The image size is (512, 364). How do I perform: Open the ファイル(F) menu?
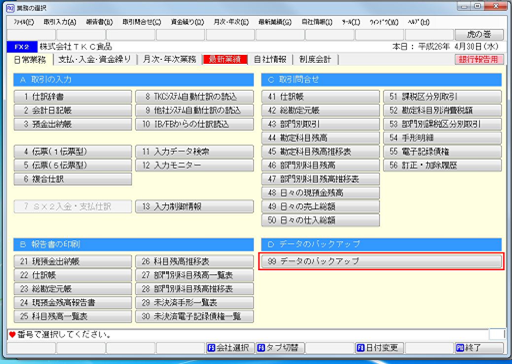pos(24,22)
